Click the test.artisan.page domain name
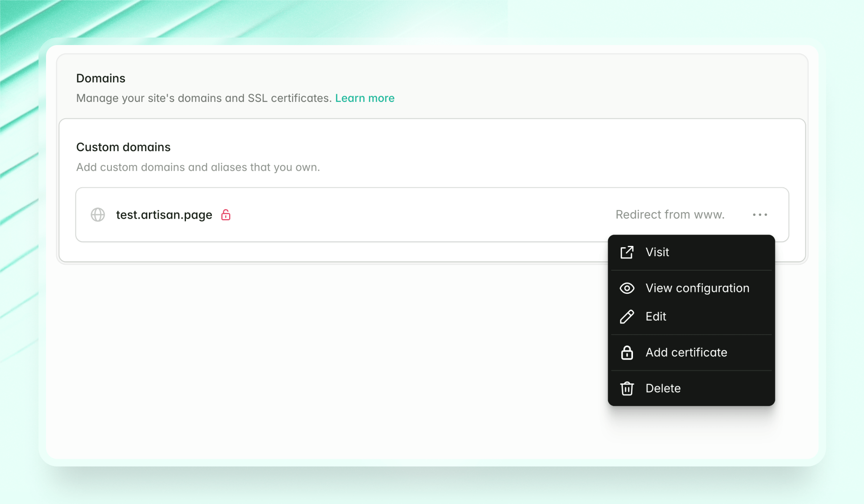Image resolution: width=864 pixels, height=504 pixels. 164,215
